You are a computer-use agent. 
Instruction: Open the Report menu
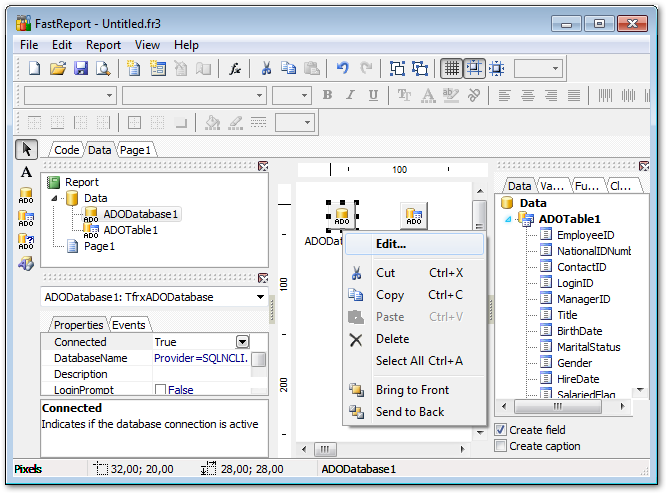coord(103,45)
